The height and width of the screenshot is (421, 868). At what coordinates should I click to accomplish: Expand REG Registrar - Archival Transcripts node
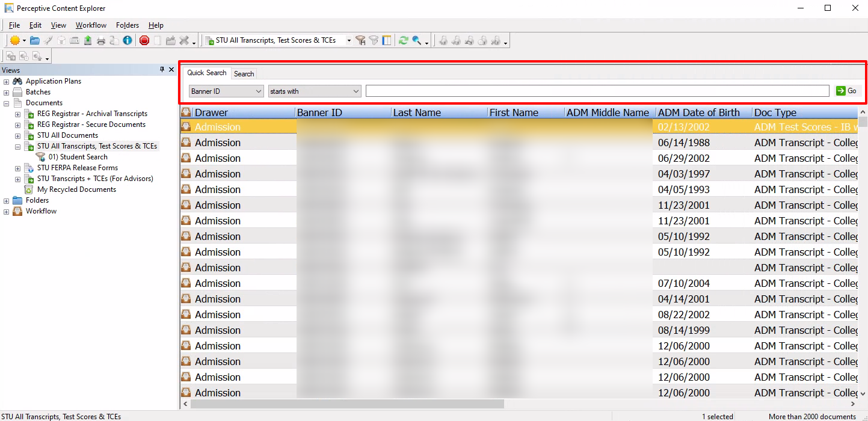[x=18, y=114]
